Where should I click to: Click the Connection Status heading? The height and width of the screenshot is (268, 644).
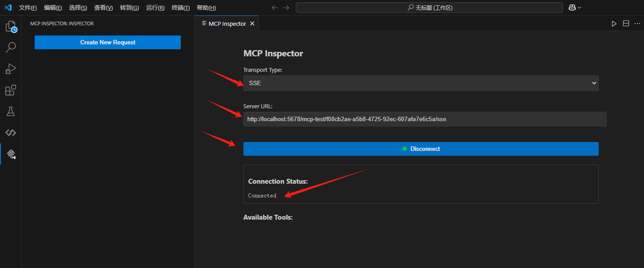pyautogui.click(x=278, y=181)
